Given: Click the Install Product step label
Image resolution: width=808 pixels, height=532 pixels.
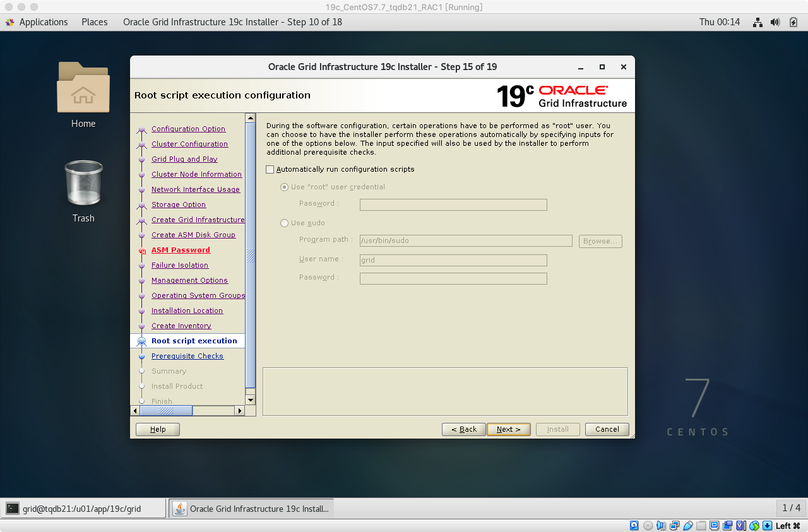Looking at the screenshot, I should [x=177, y=386].
